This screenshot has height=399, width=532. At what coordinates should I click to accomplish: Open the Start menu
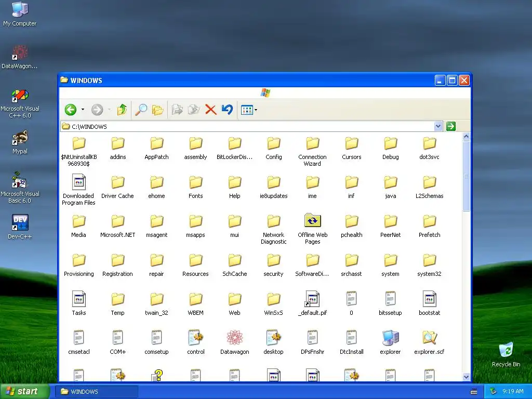(25, 391)
